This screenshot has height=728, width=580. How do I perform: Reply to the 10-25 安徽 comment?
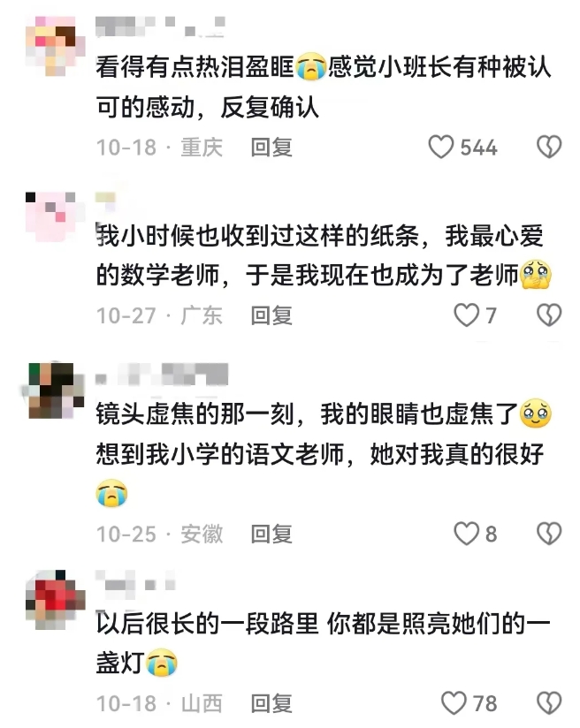click(271, 534)
